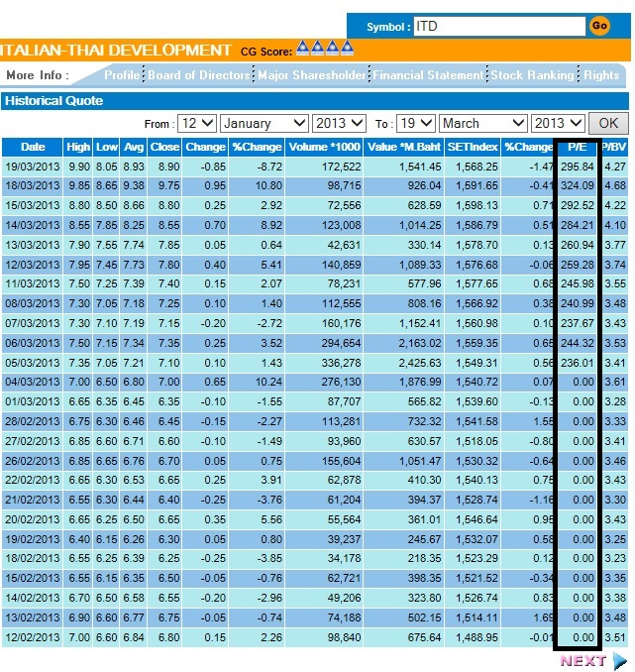Expand the To year dropdown
The width and height of the screenshot is (635, 672).
pyautogui.click(x=558, y=124)
